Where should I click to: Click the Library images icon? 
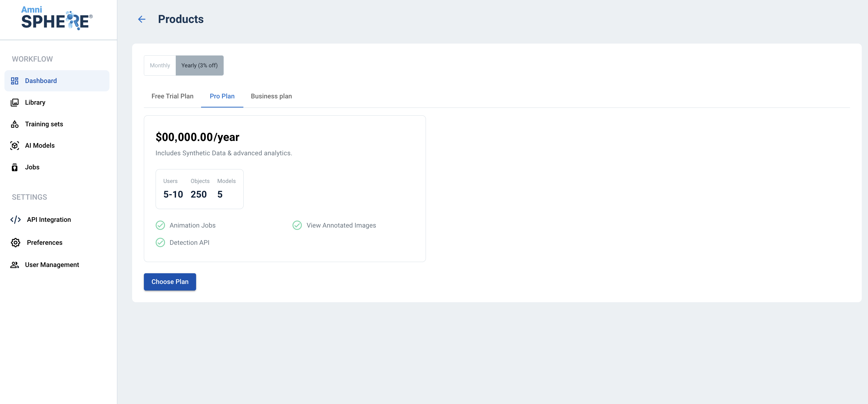pos(14,102)
